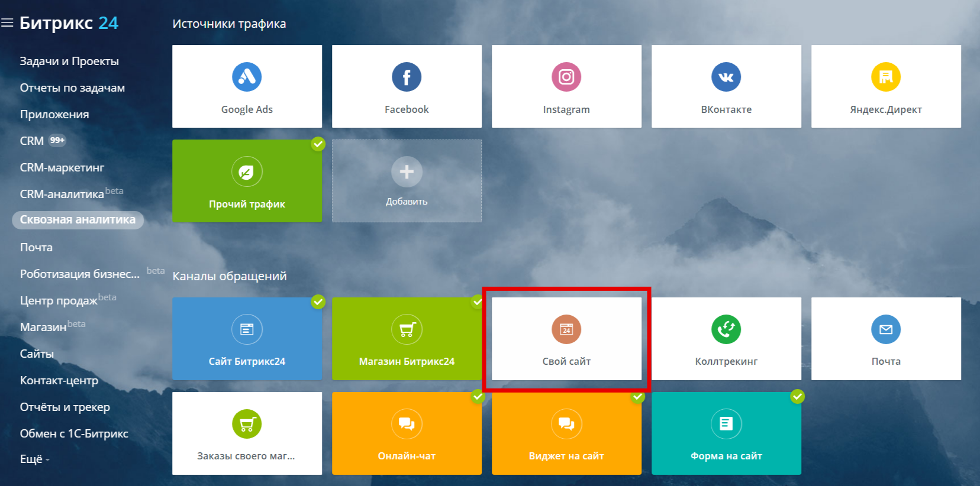Go to CRM-маркетинг menu item
Screen dimensions: 980x486
coord(62,168)
